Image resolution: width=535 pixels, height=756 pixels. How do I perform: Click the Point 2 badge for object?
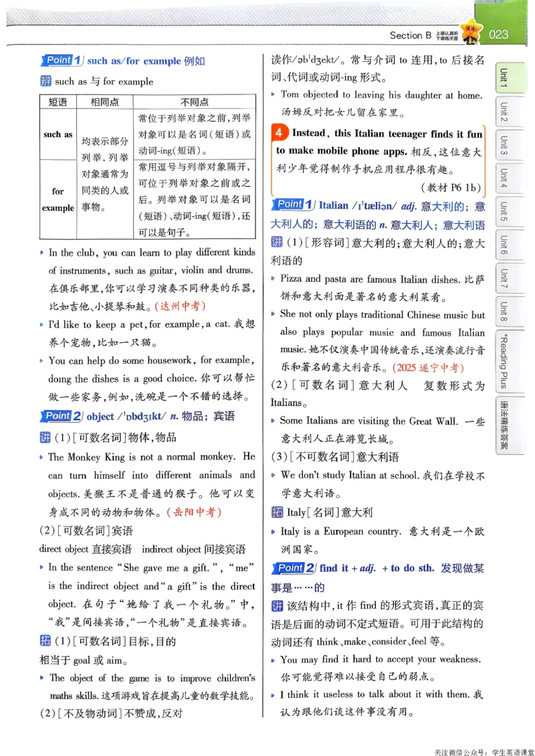pos(60,416)
